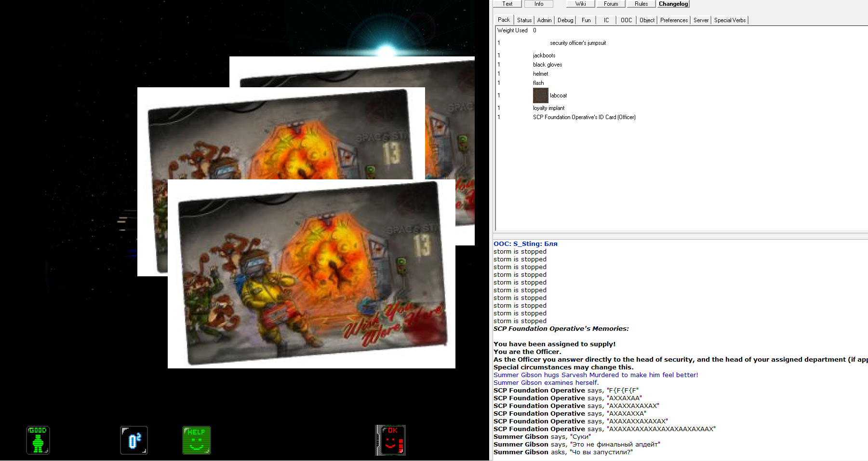
Task: Click the O2 oxygen indicator icon
Action: (134, 440)
